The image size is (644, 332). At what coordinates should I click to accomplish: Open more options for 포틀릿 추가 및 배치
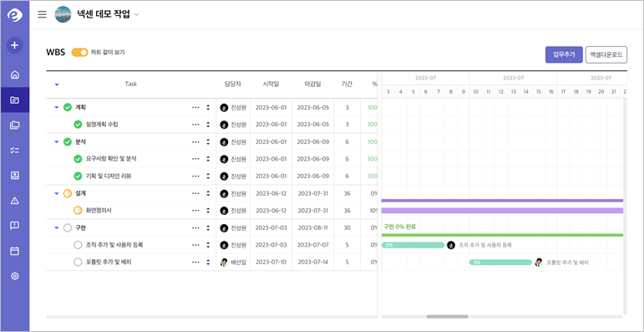[195, 262]
